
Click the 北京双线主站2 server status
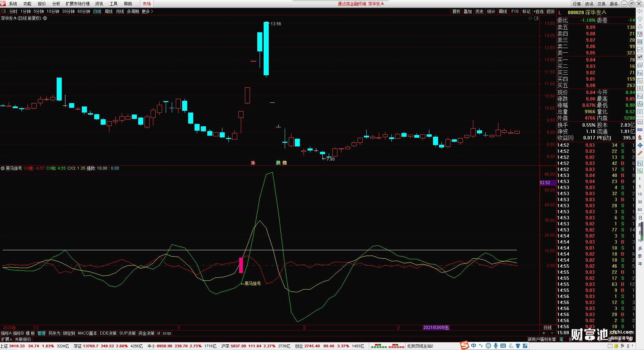click(x=420, y=346)
